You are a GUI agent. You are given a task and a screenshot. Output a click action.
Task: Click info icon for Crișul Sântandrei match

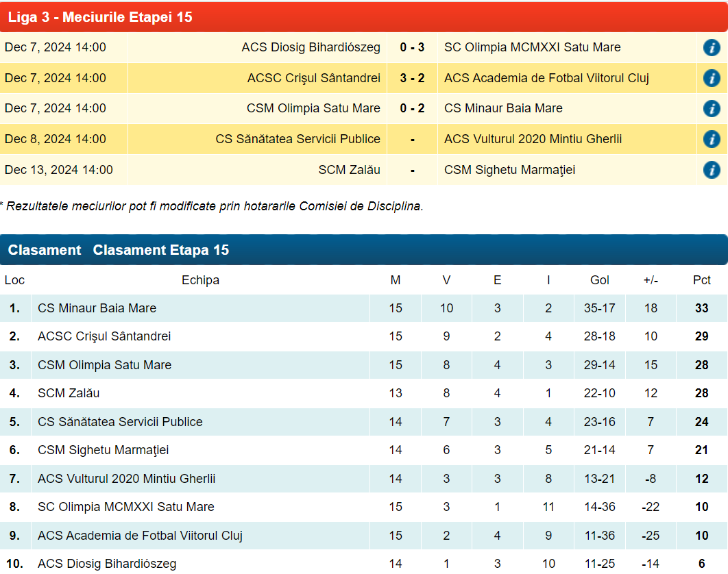pyautogui.click(x=712, y=78)
